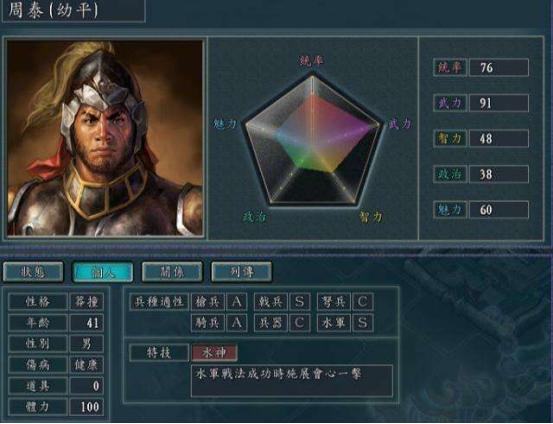This screenshot has height=424, width=553.
Task: Select the 魅力 value field showing 60
Action: coord(499,210)
